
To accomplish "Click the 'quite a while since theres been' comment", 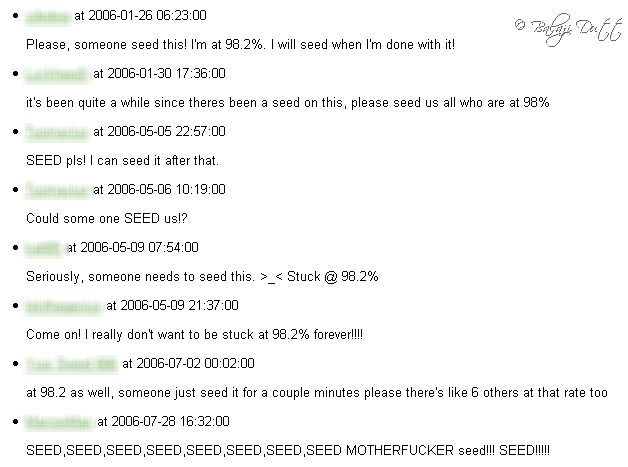I will point(288,103).
